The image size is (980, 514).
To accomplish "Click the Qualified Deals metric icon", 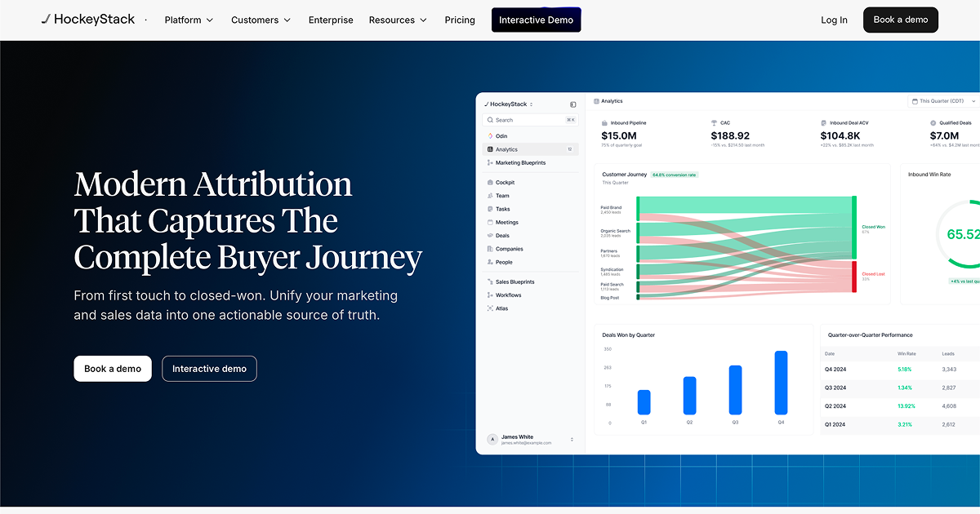I will 933,123.
